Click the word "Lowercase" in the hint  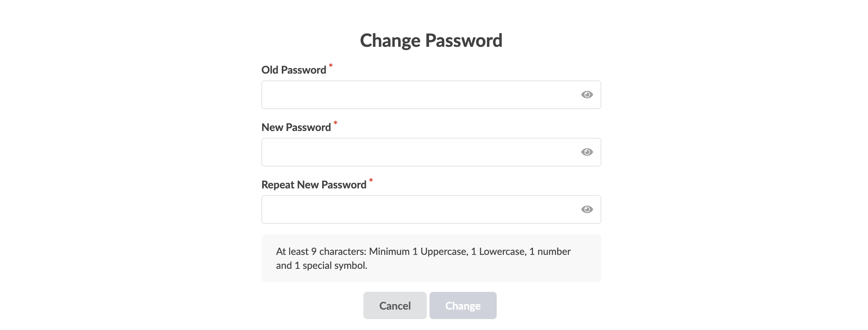point(502,251)
